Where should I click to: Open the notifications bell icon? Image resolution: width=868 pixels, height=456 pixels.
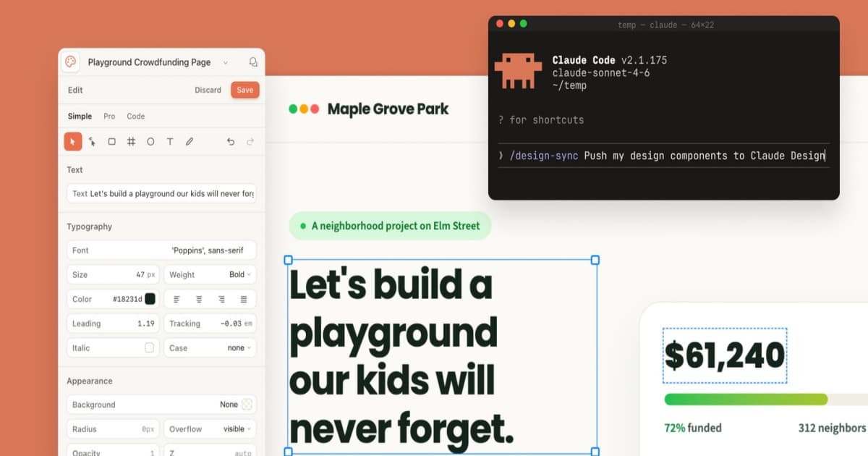pyautogui.click(x=253, y=62)
